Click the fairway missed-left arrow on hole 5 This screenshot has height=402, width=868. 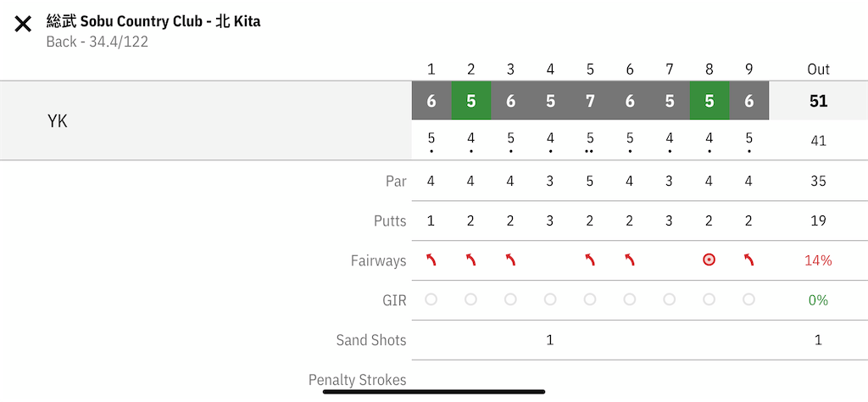point(590,260)
